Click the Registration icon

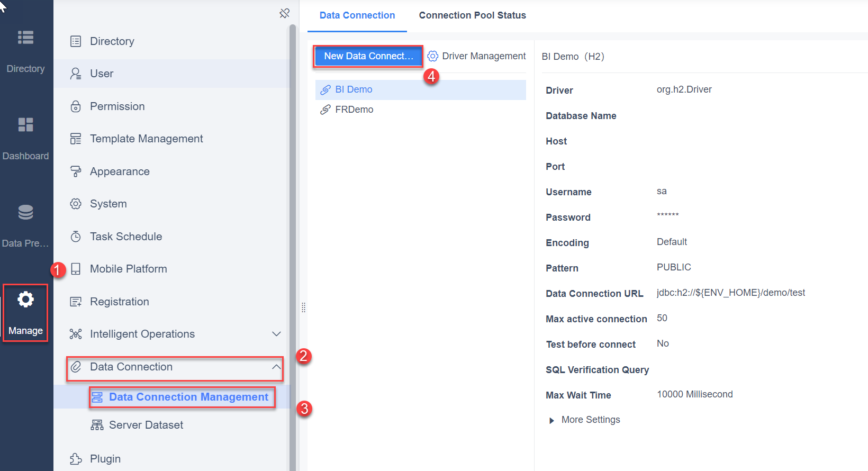coord(76,302)
